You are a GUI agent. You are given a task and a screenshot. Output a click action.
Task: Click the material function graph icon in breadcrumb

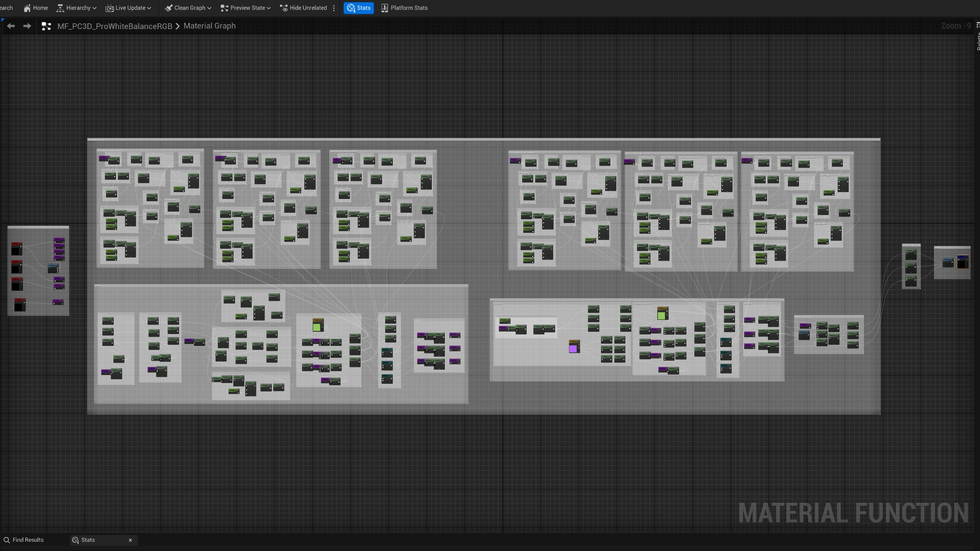pos(46,26)
